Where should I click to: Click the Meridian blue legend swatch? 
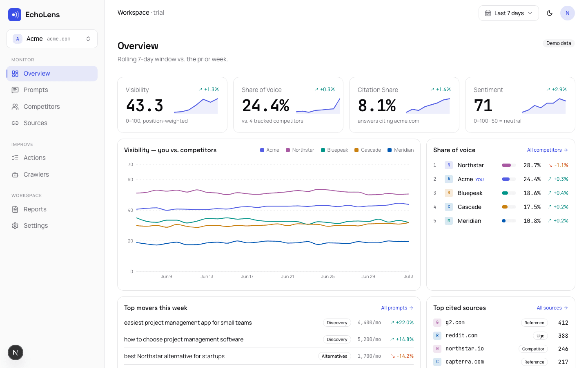click(390, 150)
